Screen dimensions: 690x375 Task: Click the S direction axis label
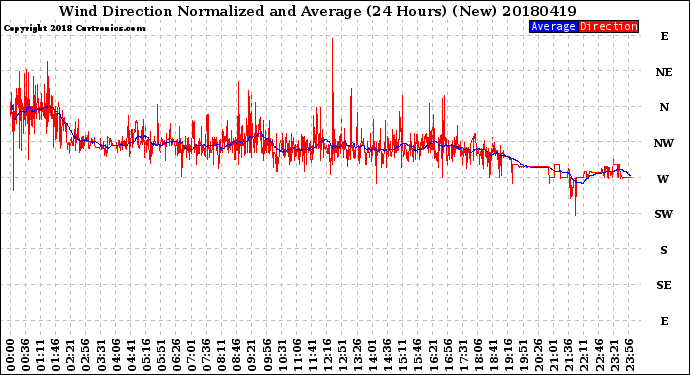pyautogui.click(x=664, y=250)
